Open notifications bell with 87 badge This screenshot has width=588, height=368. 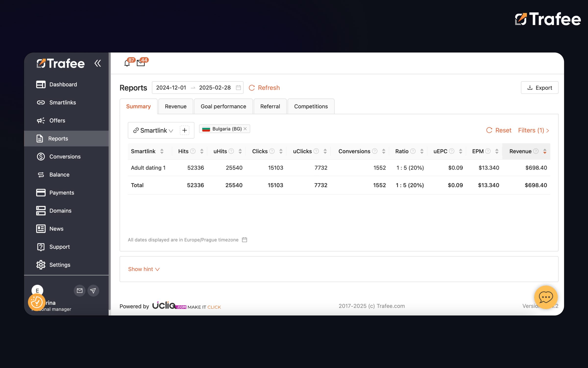pyautogui.click(x=127, y=63)
